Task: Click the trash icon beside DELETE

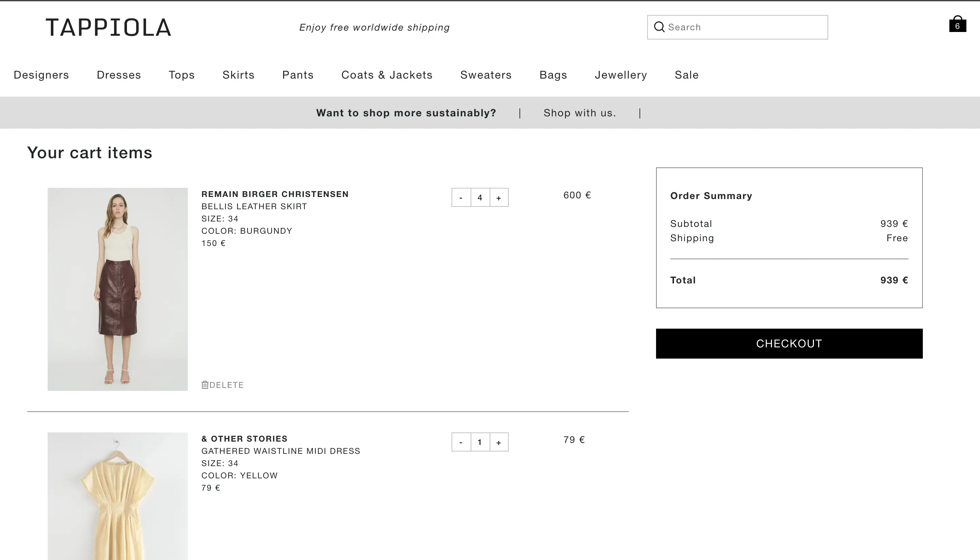Action: (205, 384)
